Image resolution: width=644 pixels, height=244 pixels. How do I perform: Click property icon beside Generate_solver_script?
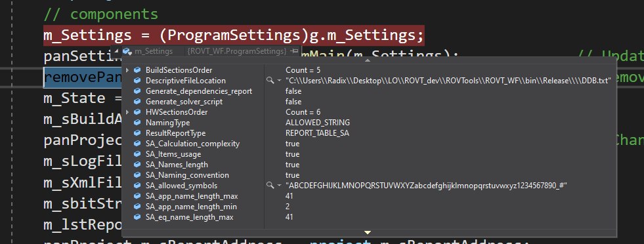[x=138, y=102]
